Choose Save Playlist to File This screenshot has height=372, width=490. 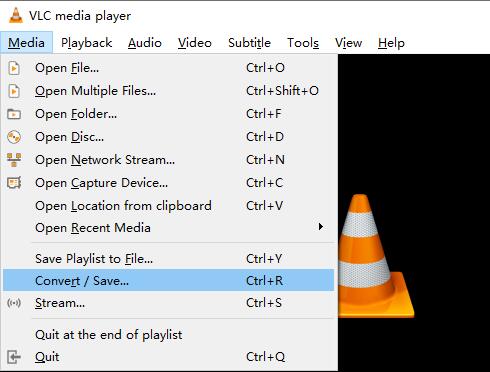coord(168,259)
